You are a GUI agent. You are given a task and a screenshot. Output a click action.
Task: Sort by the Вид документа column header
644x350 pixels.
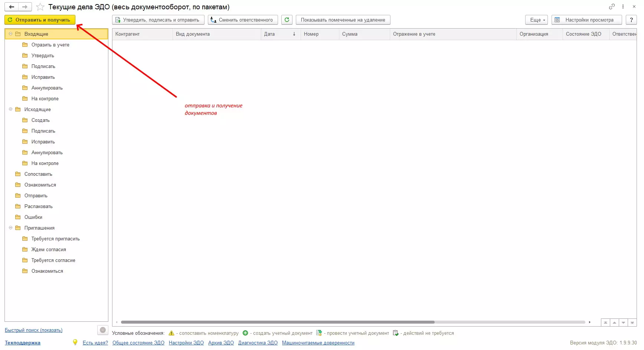(217, 34)
